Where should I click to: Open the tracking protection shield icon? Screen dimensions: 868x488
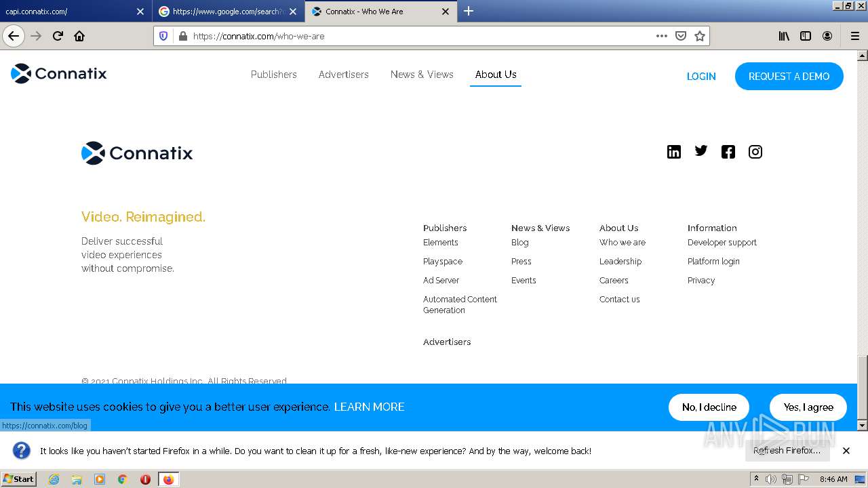click(163, 36)
